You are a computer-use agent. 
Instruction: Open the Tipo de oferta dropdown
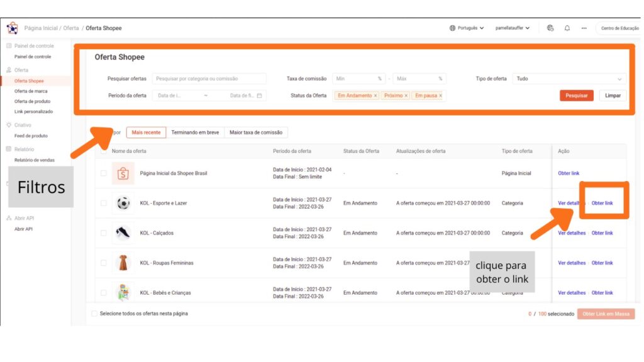(x=569, y=79)
